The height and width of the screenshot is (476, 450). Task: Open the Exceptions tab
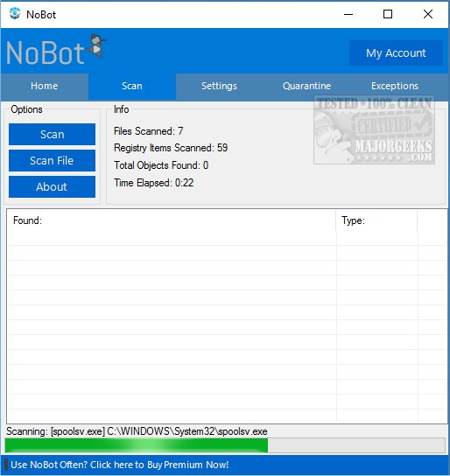click(395, 86)
